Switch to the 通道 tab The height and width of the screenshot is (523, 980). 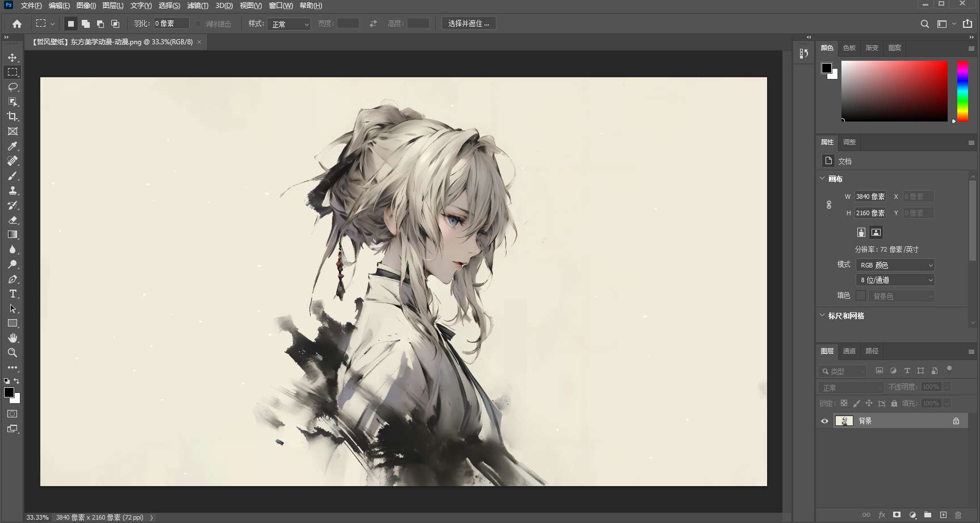(849, 351)
